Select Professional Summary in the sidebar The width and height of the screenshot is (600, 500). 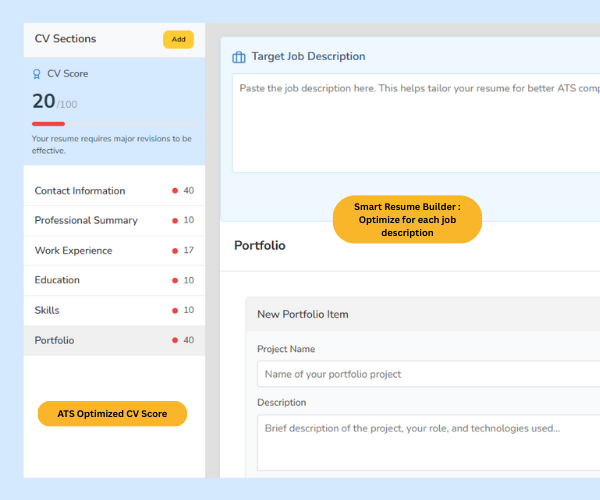[86, 220]
